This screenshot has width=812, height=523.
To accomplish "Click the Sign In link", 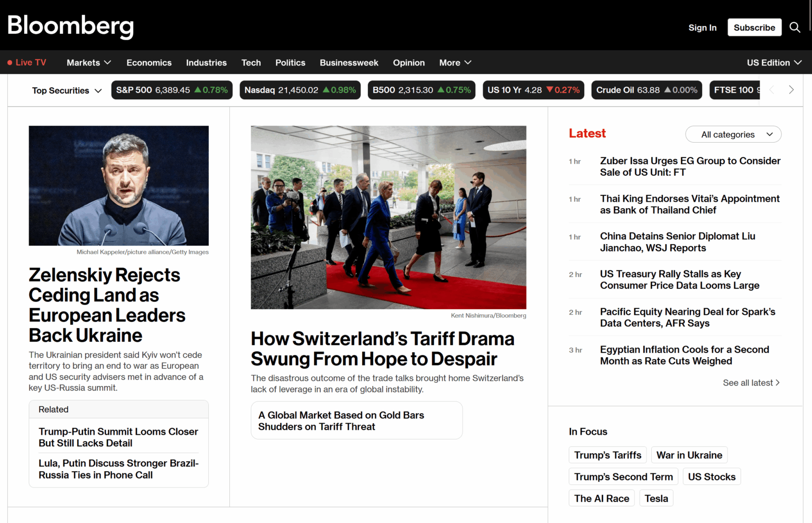I will click(703, 27).
